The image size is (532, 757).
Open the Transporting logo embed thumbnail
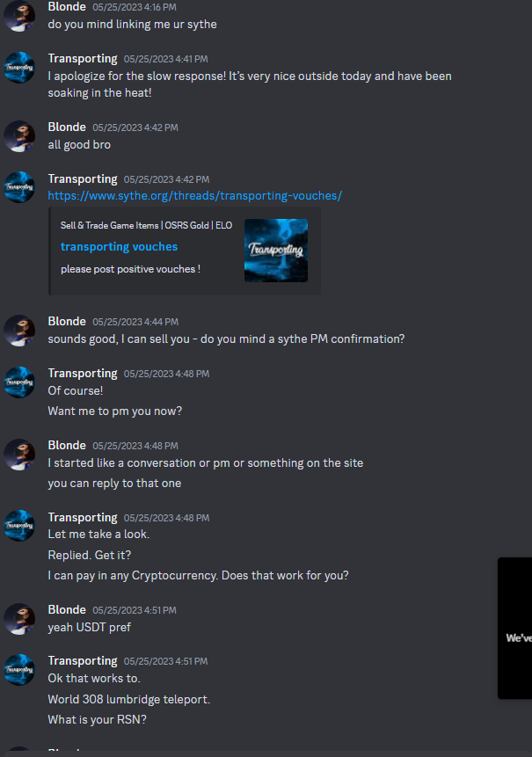coord(276,251)
